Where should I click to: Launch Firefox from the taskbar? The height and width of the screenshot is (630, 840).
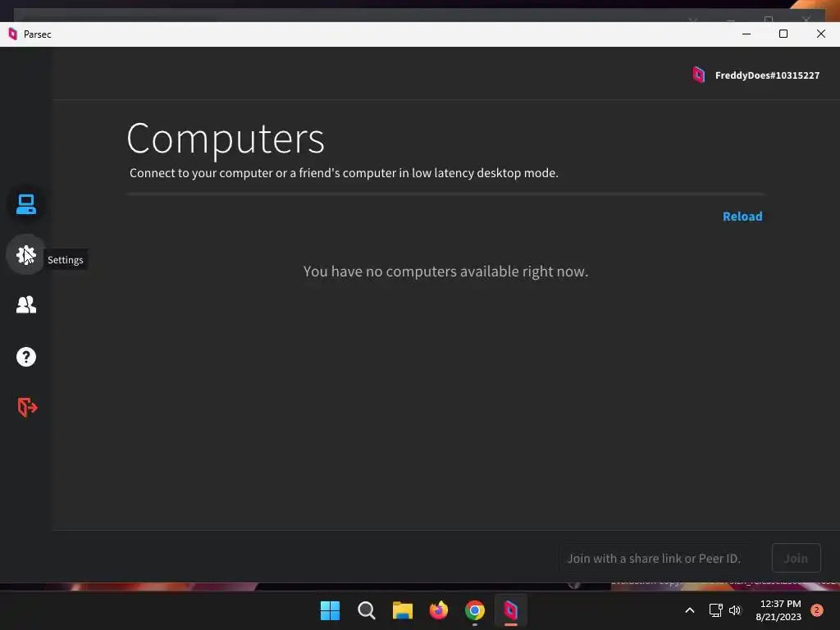tap(439, 610)
